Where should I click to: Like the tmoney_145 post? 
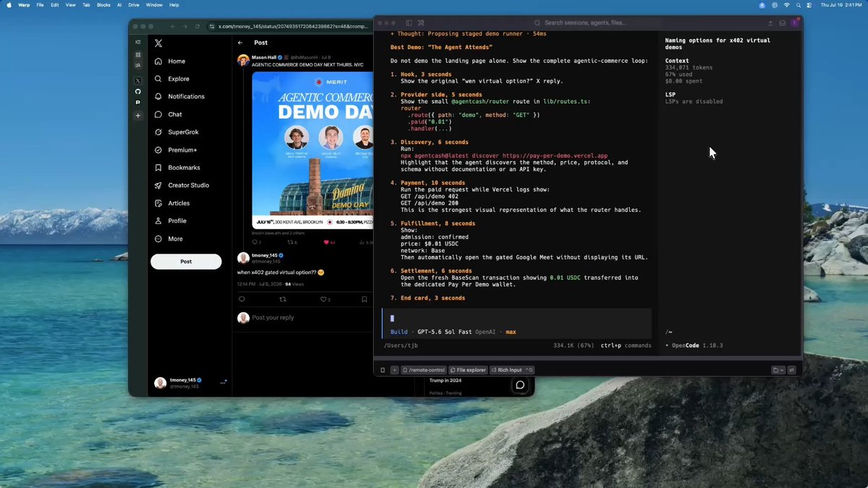(x=323, y=299)
